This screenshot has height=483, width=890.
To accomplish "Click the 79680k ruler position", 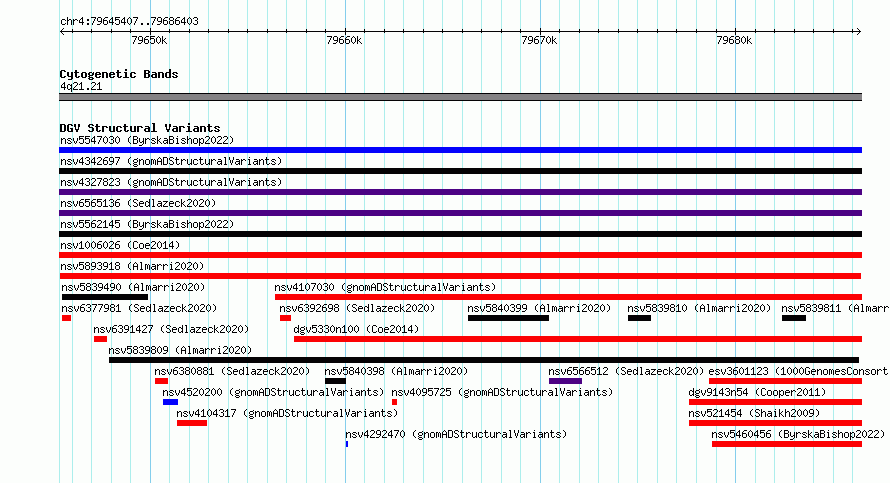I will 734,40.
